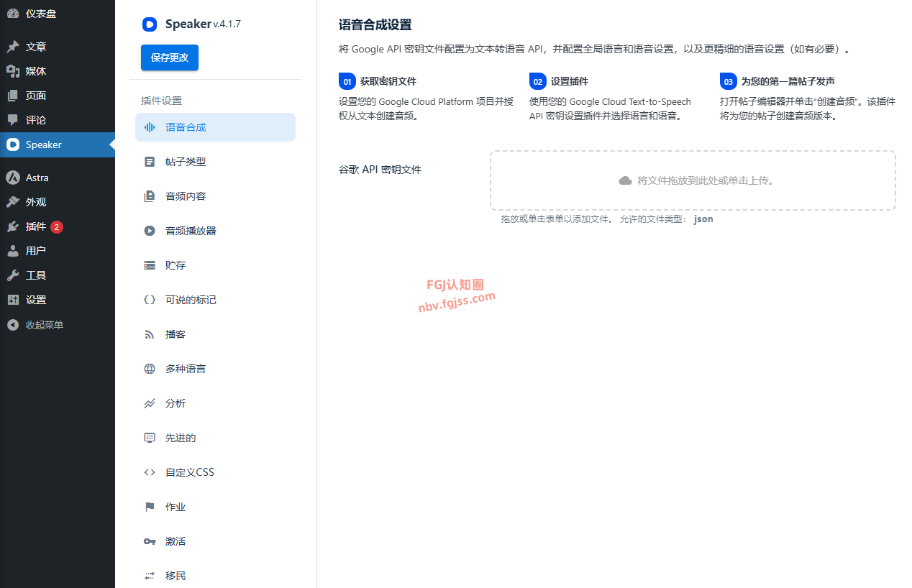The image size is (912, 588).
Task: Click the wrench icon beside 工具
Action: pos(13,275)
